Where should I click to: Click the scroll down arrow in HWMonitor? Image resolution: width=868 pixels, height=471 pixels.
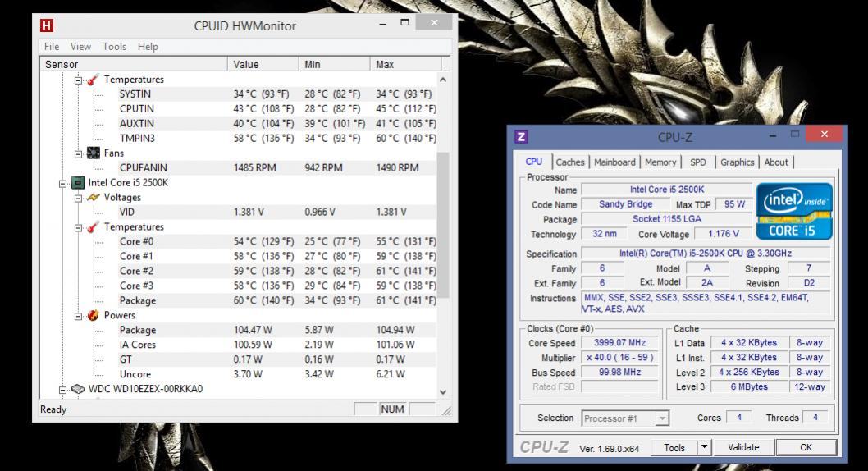(443, 392)
